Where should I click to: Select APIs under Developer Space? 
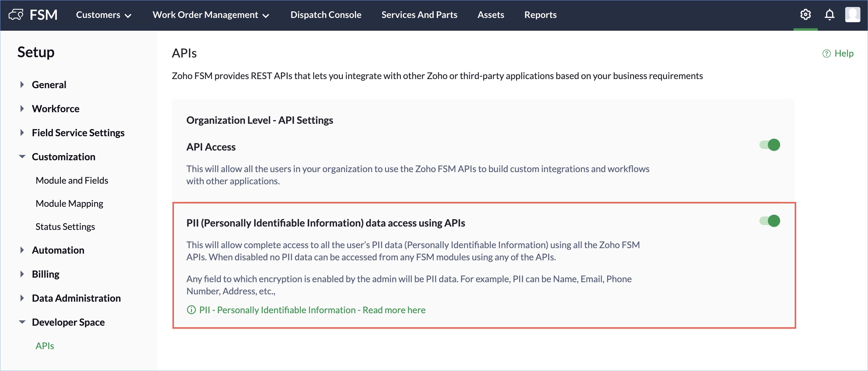pos(45,346)
